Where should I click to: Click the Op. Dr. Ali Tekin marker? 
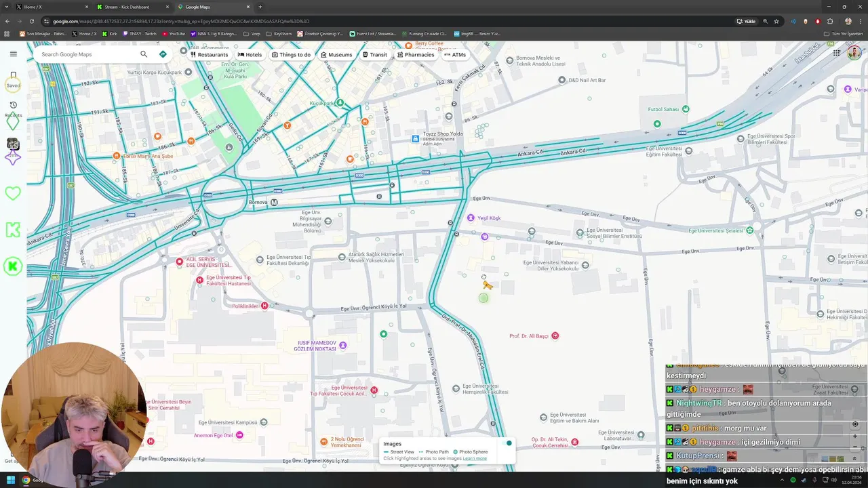pyautogui.click(x=575, y=442)
